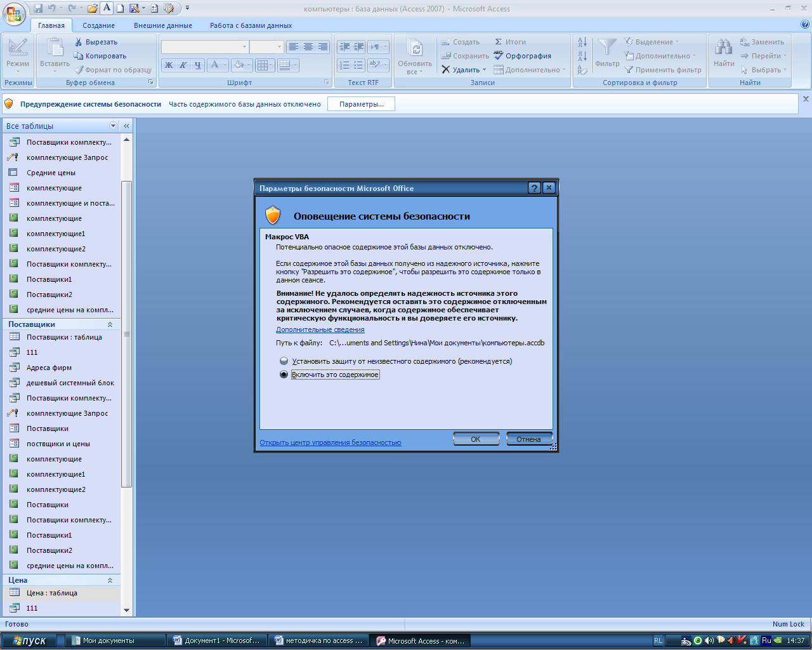Click the Ru language indicator in tray
The image size is (812, 650).
click(x=766, y=640)
